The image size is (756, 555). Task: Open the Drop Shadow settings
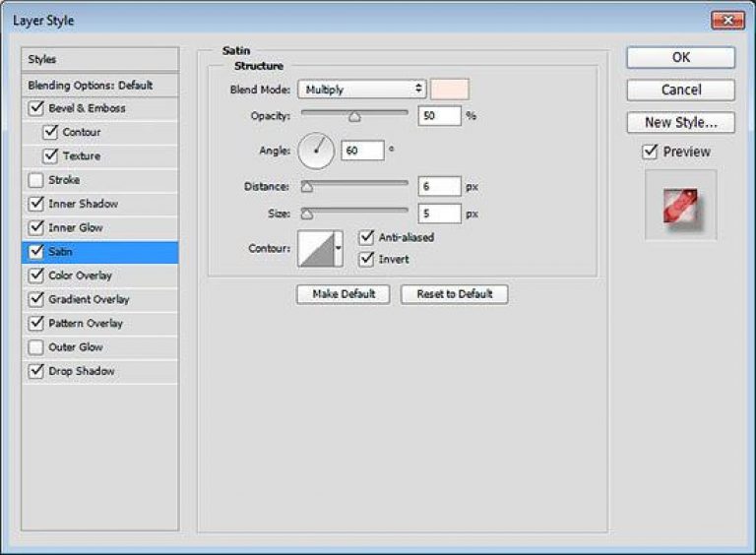[x=82, y=371]
